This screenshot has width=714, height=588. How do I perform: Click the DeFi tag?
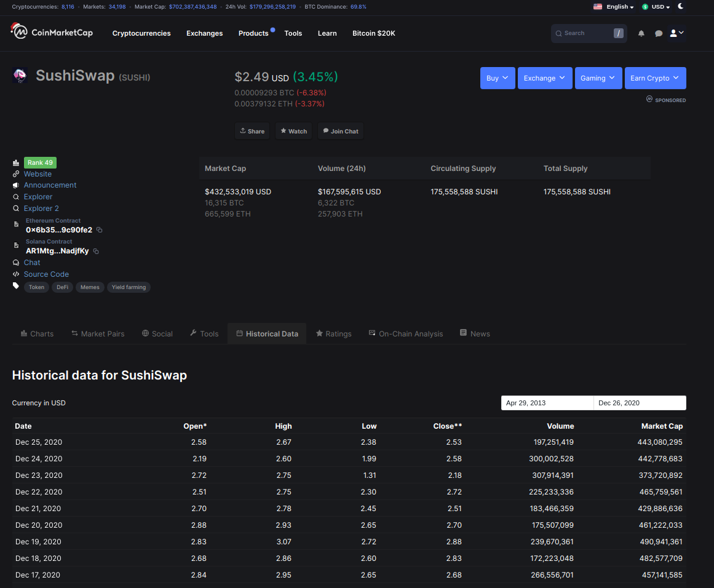tap(62, 287)
